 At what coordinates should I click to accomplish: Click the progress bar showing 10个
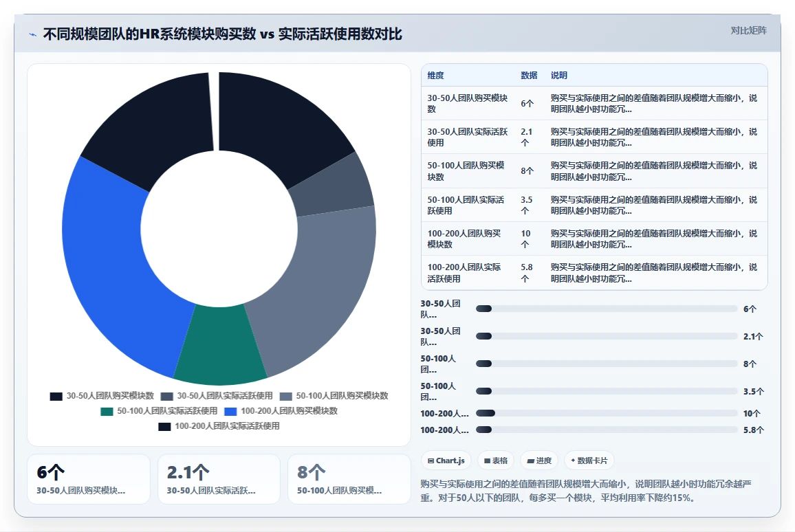pyautogui.click(x=607, y=413)
